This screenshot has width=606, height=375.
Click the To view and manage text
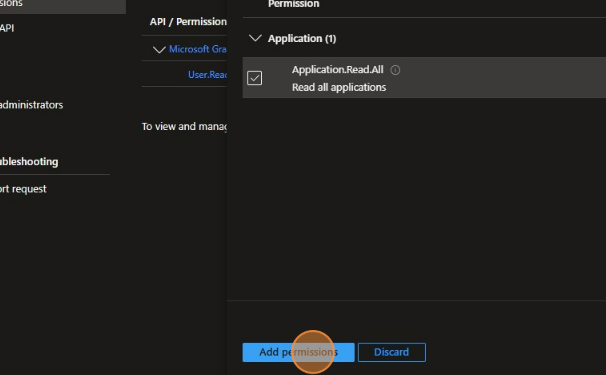(184, 126)
